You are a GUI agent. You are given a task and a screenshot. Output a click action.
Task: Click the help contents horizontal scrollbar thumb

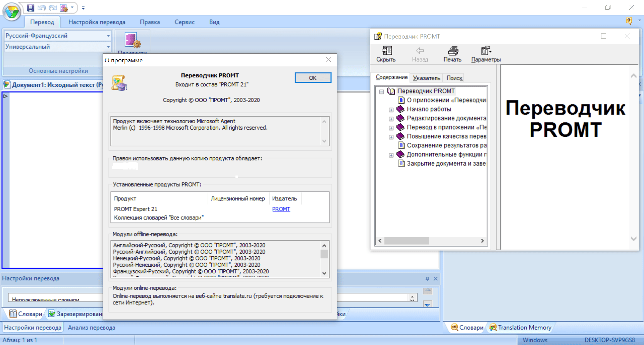(407, 241)
